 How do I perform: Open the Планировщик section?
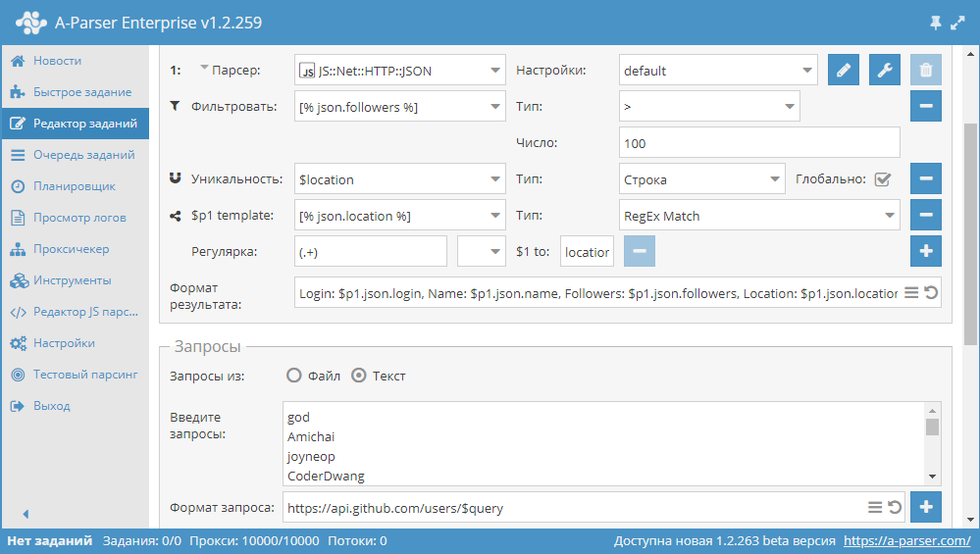pyautogui.click(x=75, y=186)
